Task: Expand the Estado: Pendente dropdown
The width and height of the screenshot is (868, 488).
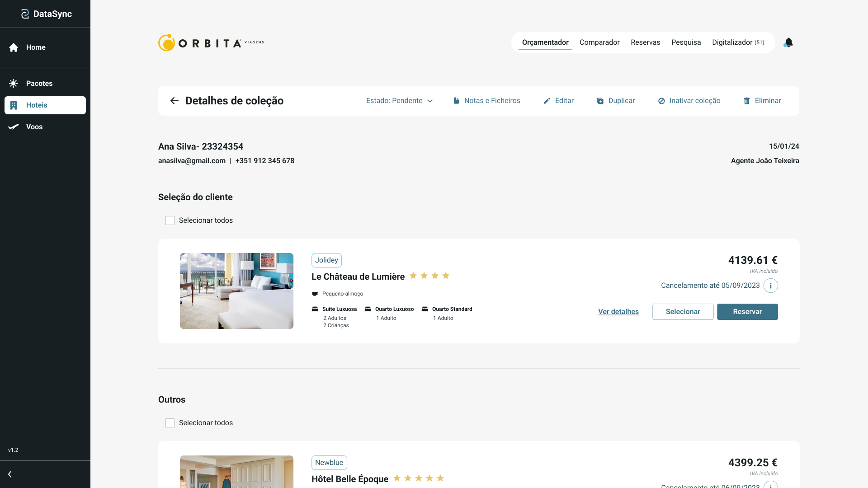Action: [399, 101]
